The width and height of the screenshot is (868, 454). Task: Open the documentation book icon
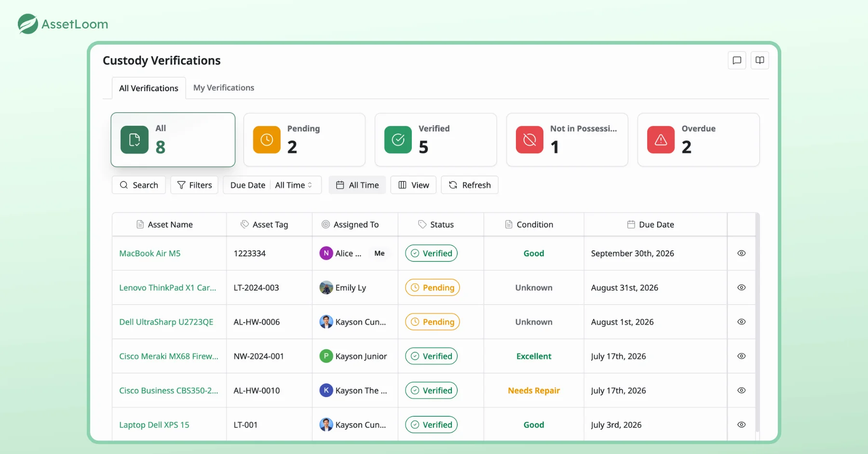click(x=759, y=60)
